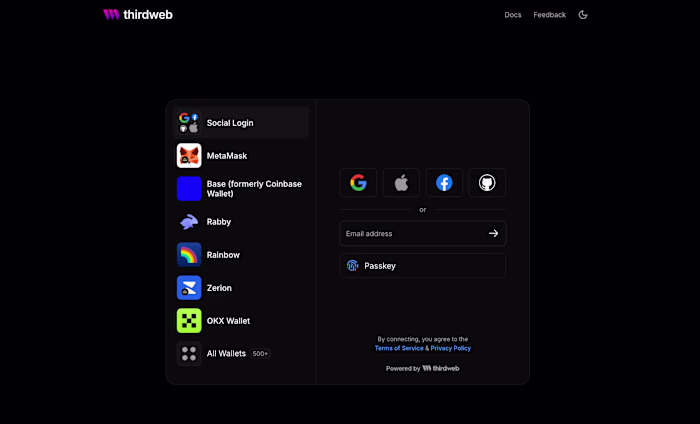
Task: Sign in with GitHub button
Action: click(x=487, y=183)
